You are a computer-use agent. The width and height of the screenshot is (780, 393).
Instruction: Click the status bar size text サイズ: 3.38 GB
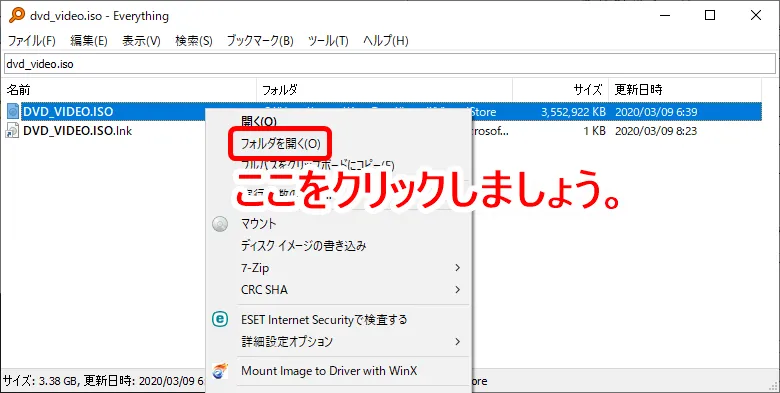click(40, 382)
